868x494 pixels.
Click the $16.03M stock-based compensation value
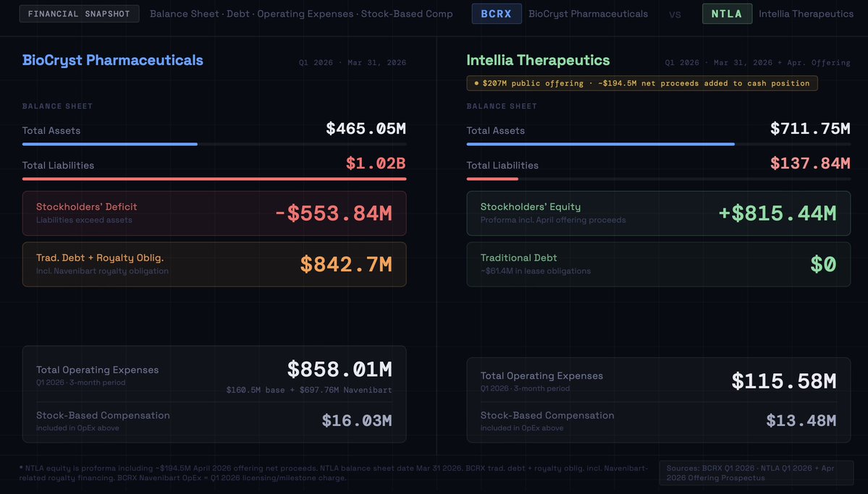pyautogui.click(x=357, y=421)
